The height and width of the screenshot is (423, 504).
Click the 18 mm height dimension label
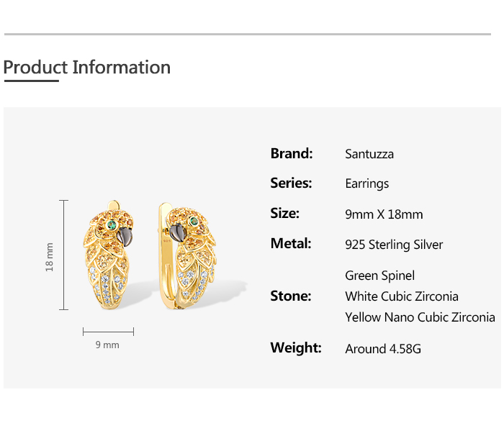point(50,255)
